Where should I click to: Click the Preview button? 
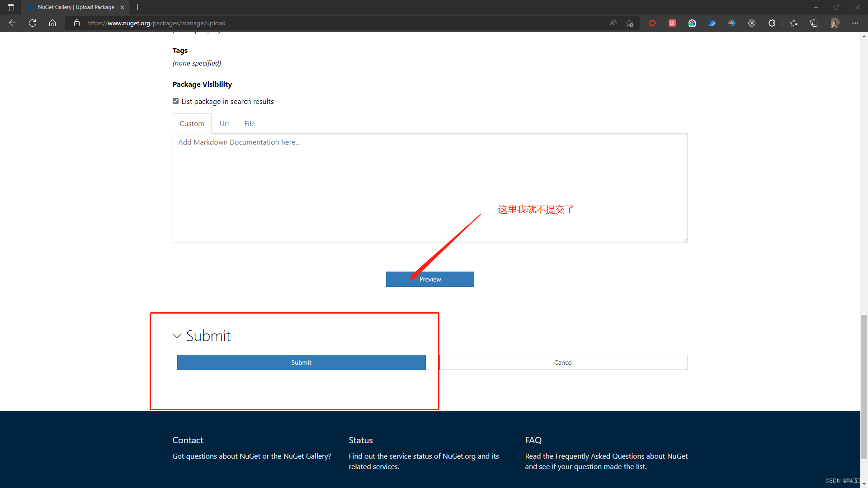pos(430,279)
